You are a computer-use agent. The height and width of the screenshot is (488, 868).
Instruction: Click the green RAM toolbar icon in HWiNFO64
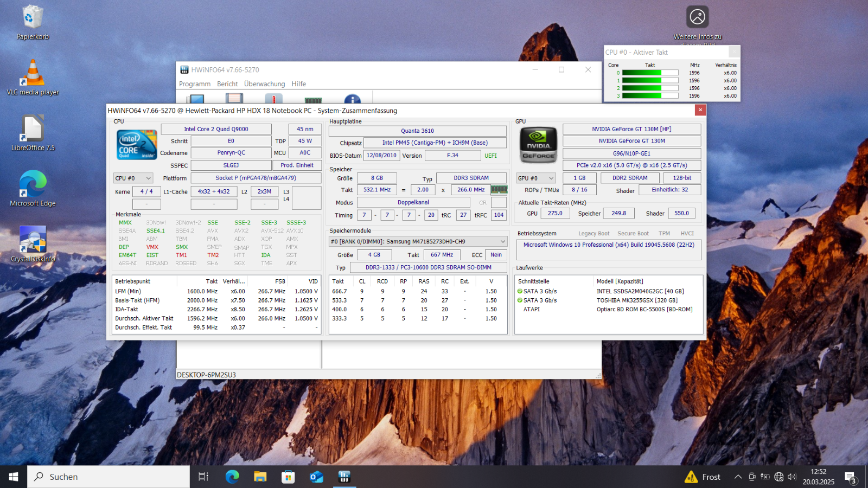coord(313,100)
